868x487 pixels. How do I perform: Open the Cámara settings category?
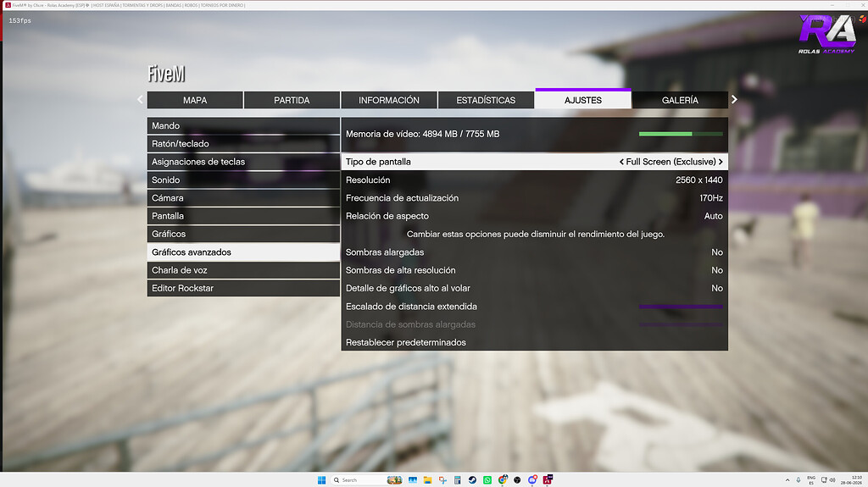point(243,198)
